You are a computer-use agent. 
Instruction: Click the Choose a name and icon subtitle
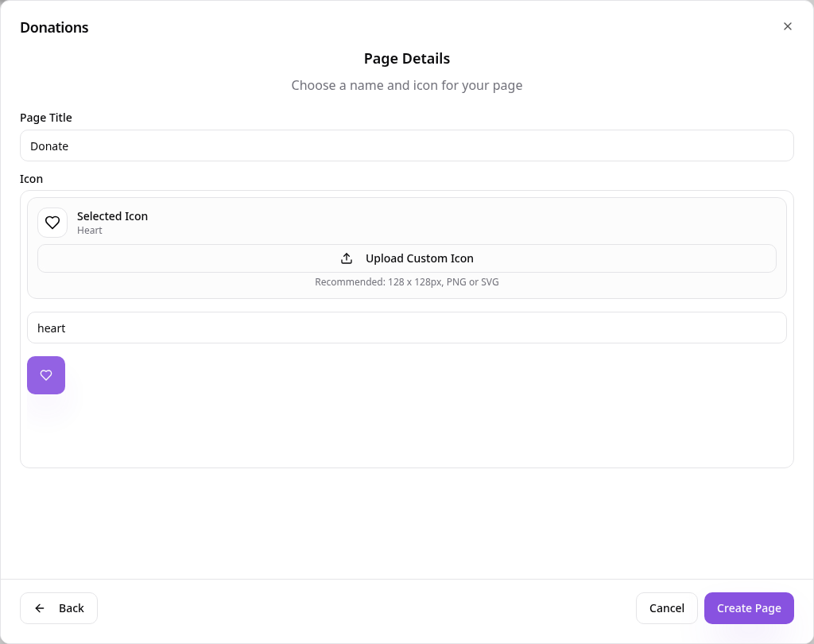407,86
